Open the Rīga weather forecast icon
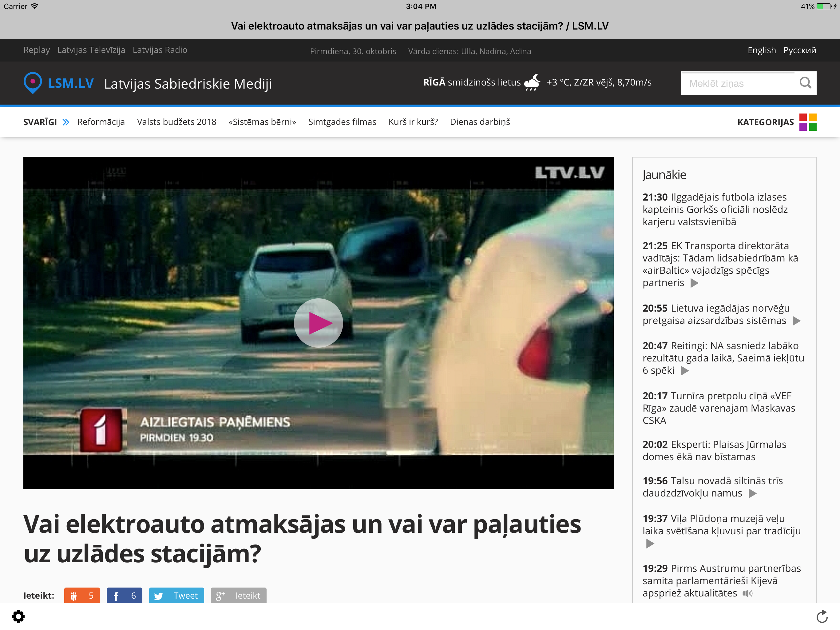The height and width of the screenshot is (630, 840). click(x=532, y=82)
